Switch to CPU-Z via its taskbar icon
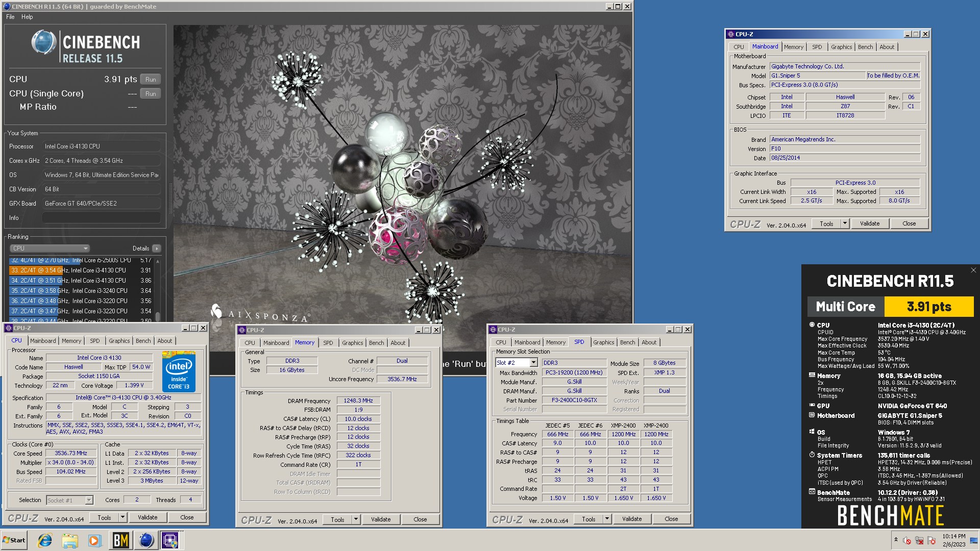Viewport: 980px width, 551px height. [x=170, y=540]
